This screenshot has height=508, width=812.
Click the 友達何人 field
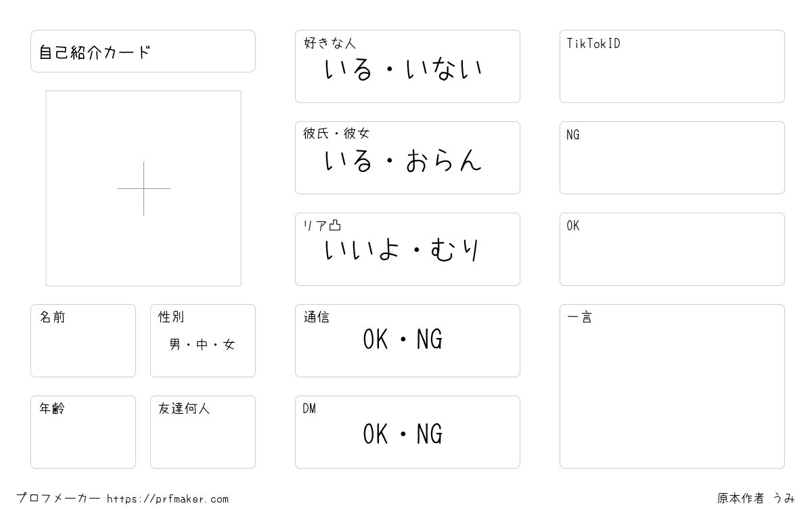tap(203, 432)
